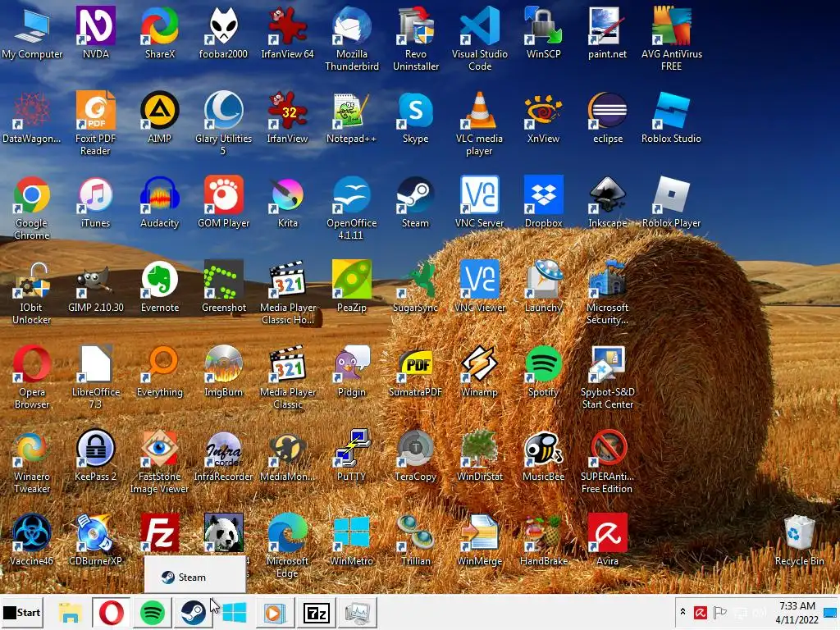Open the Skype desktop shortcut
Image resolution: width=840 pixels, height=630 pixels.
point(415,116)
